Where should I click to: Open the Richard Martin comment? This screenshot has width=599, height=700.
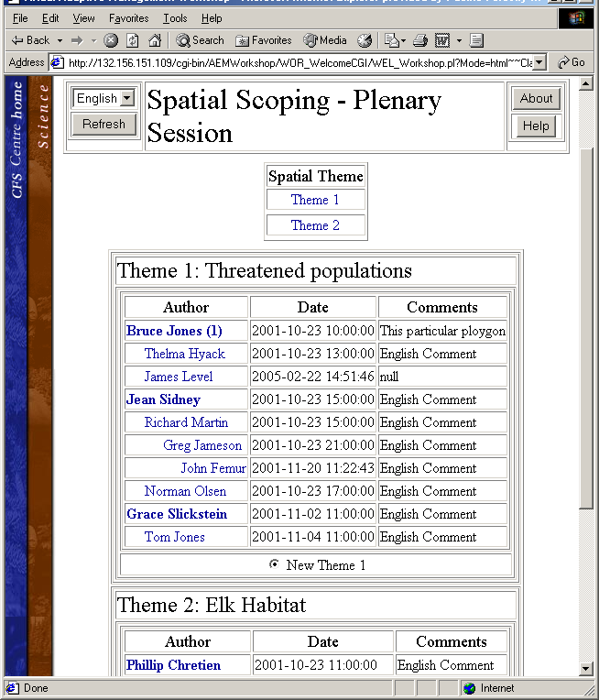click(x=186, y=421)
